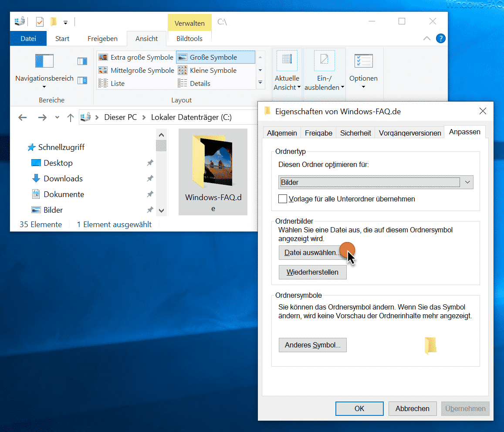Open the Bilder folder type dropdown
This screenshot has width=504, height=432.
click(375, 182)
